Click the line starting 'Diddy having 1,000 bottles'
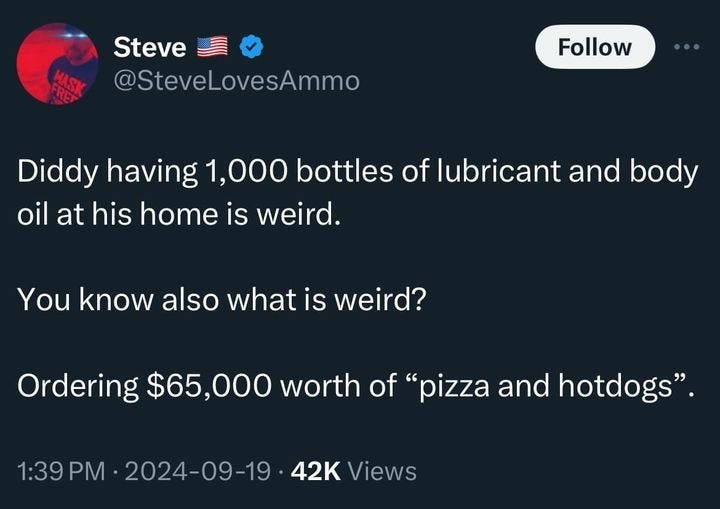The image size is (720, 509). click(x=358, y=172)
